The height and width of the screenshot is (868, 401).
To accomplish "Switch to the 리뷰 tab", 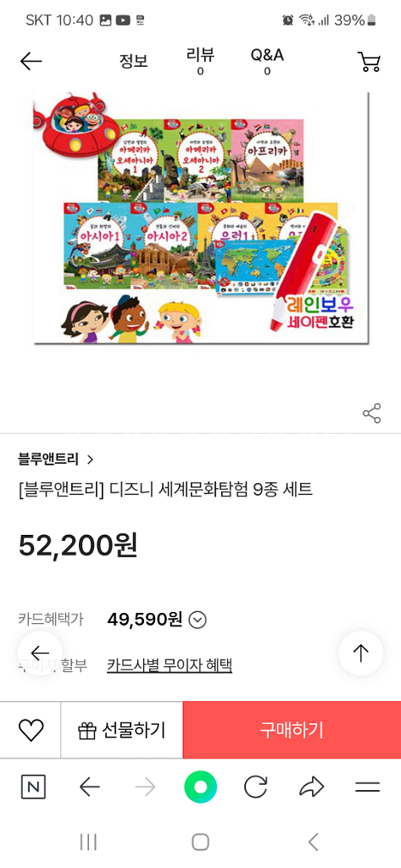I will coord(200,61).
